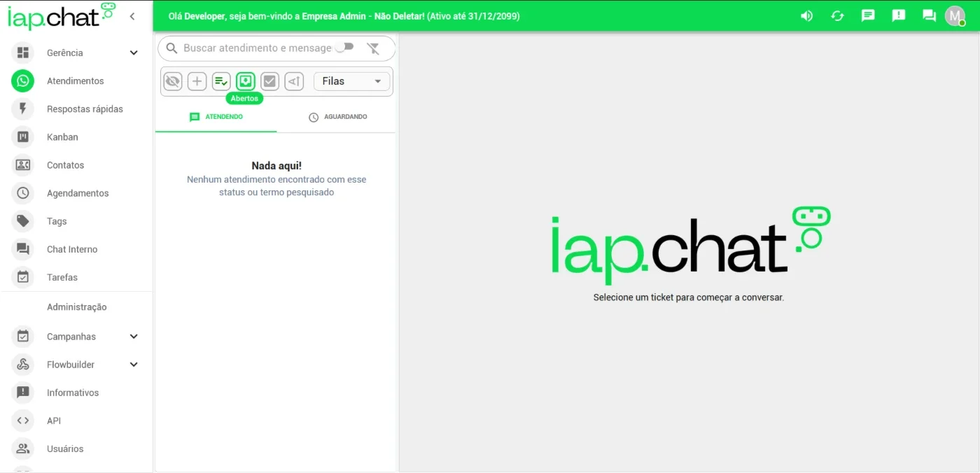980x473 pixels.
Task: Click the checklist resolve-all icon button
Action: coord(221,81)
